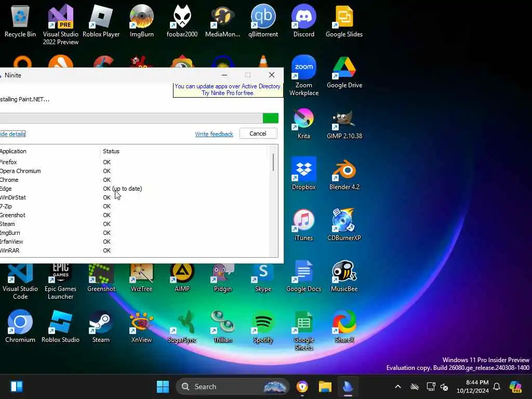Minimize the Ninite window
The width and height of the screenshot is (532, 399).
coord(224,75)
